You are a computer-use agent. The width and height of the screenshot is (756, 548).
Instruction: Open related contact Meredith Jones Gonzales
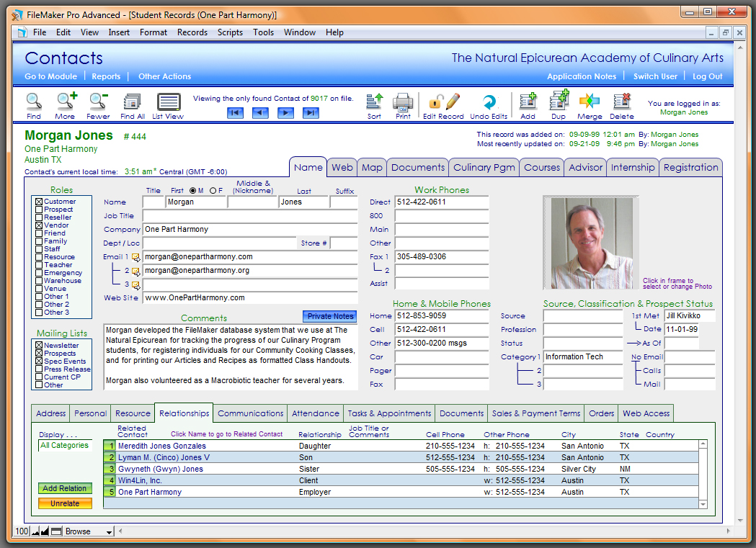pyautogui.click(x=162, y=446)
